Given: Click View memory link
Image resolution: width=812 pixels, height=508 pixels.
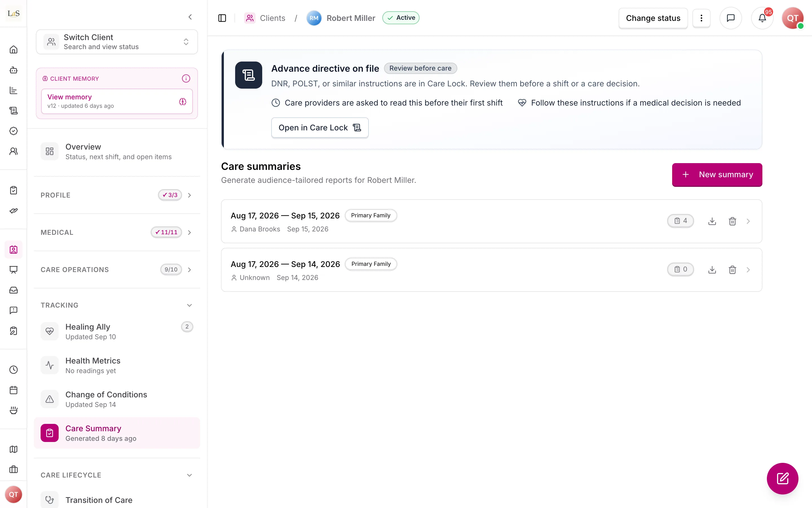Looking at the screenshot, I should coord(117,101).
